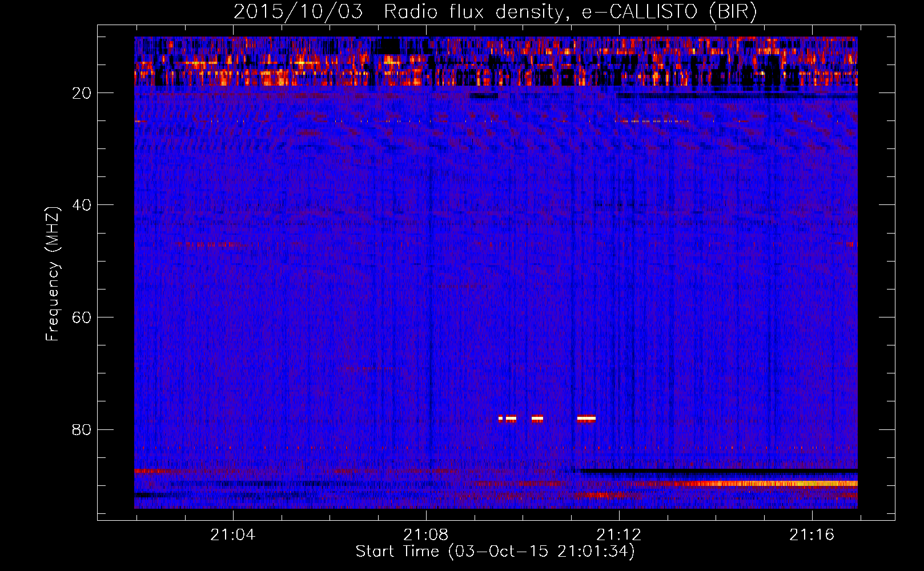Click the '21:16' time tick label
This screenshot has width=924, height=571.
(x=811, y=535)
